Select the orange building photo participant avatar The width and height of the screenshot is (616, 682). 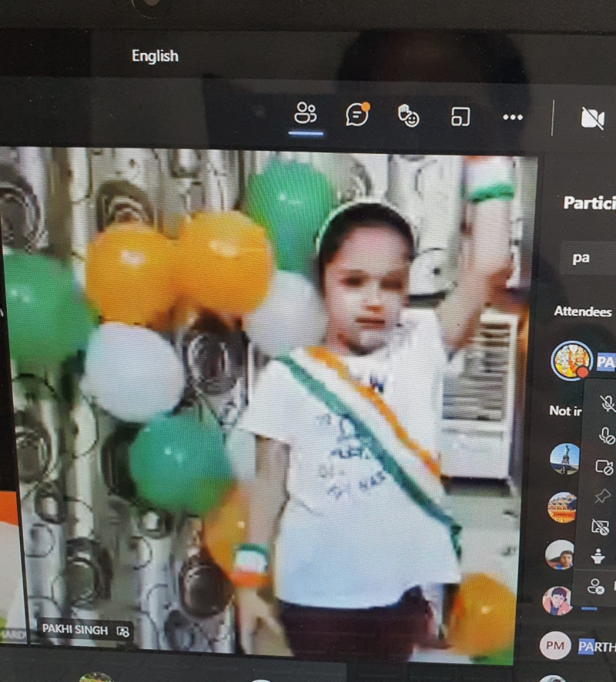[562, 507]
